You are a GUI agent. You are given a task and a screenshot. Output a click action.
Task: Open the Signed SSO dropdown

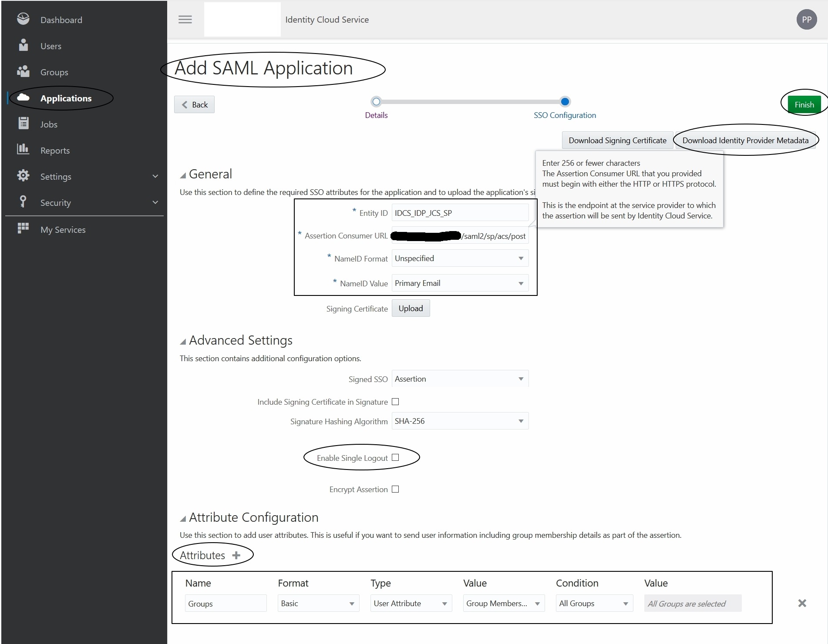tap(460, 379)
